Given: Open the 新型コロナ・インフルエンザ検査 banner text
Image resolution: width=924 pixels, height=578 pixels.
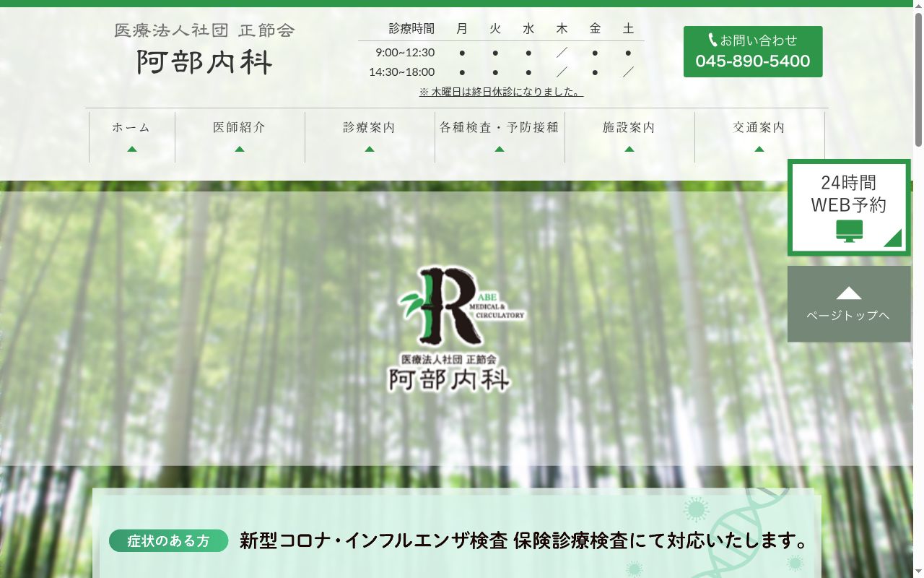Looking at the screenshot, I should click(523, 540).
